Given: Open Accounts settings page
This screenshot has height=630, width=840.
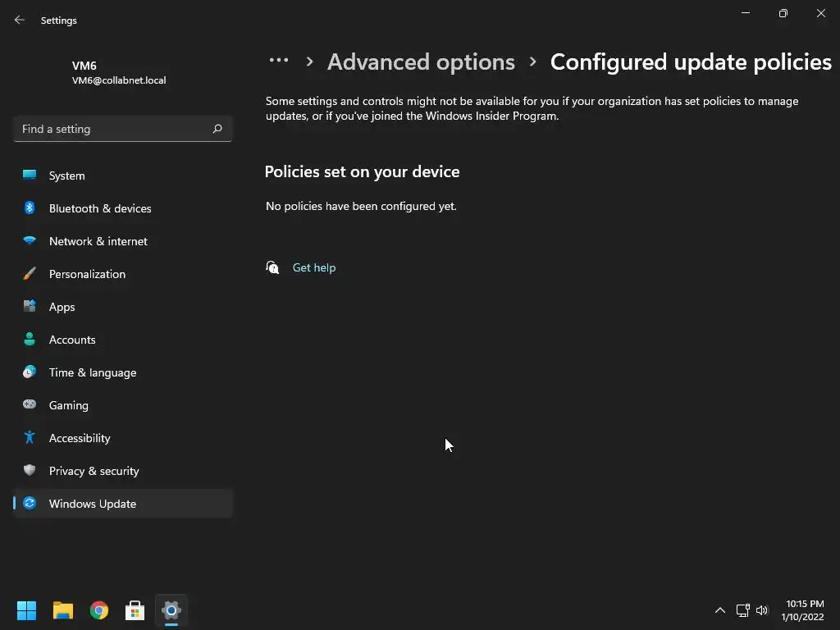Looking at the screenshot, I should 72,340.
